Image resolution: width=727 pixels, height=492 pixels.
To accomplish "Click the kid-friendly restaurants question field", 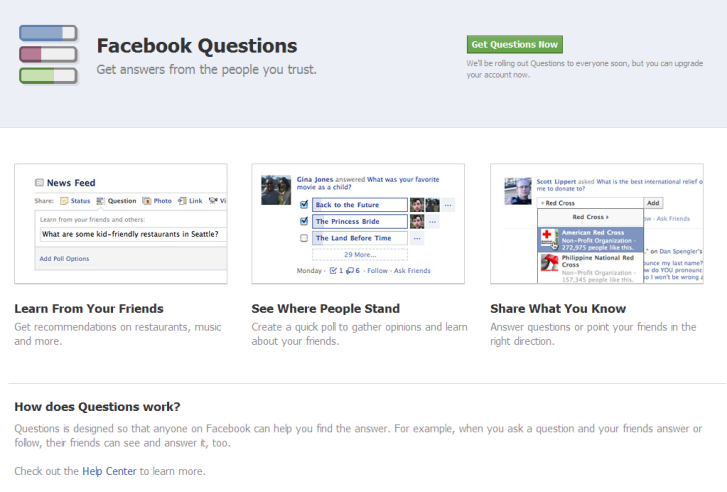I will tap(130, 235).
